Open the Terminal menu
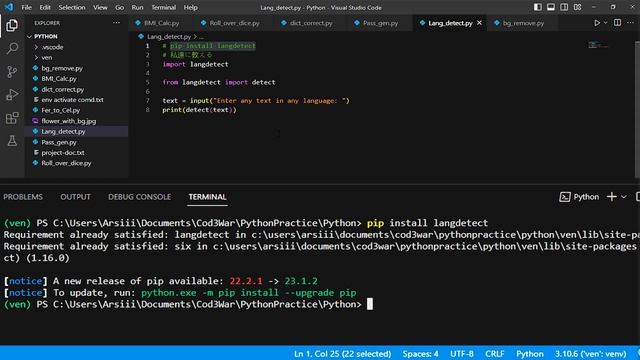 click(x=163, y=7)
